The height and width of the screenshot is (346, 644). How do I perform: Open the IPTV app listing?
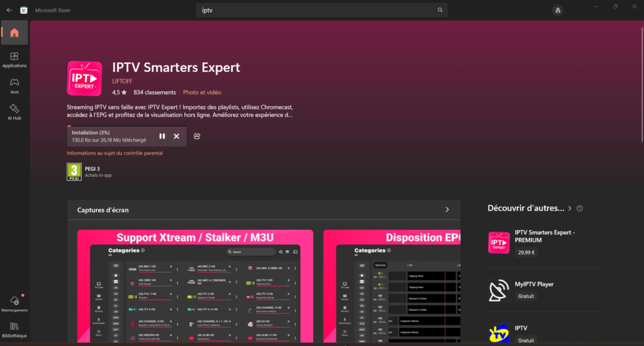coord(544,333)
